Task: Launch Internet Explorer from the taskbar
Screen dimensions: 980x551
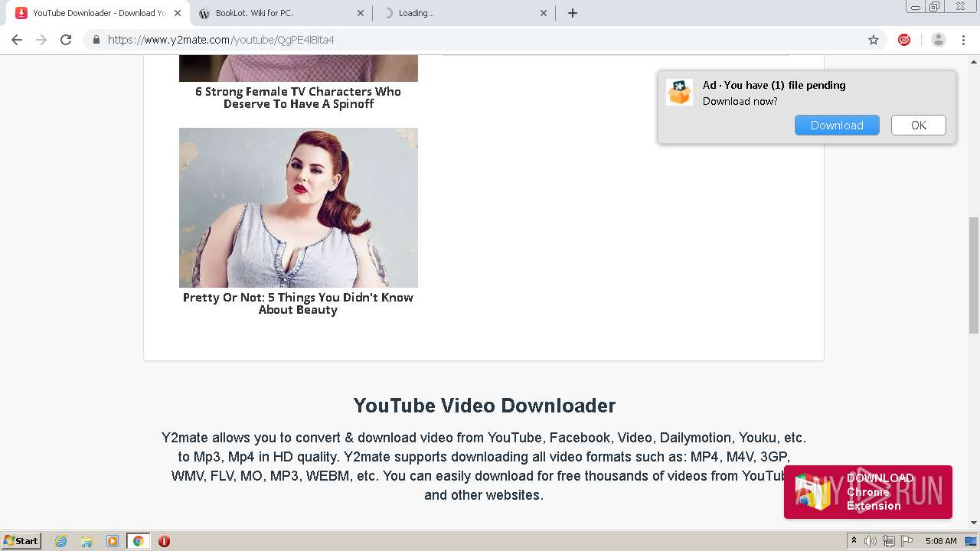Action: 60,541
